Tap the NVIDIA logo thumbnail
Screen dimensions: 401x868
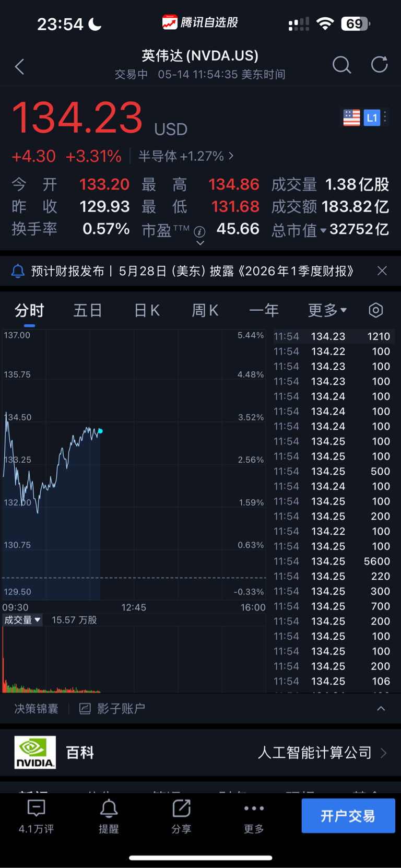(35, 753)
